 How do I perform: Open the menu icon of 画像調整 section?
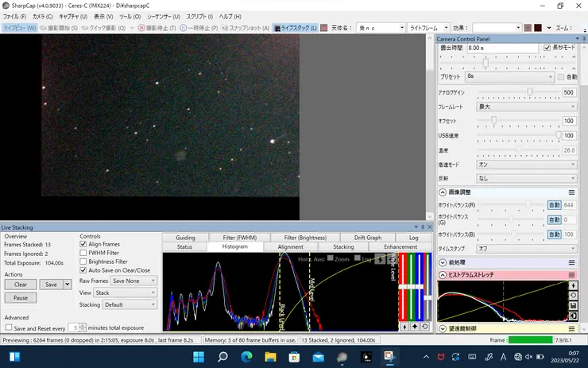point(571,192)
